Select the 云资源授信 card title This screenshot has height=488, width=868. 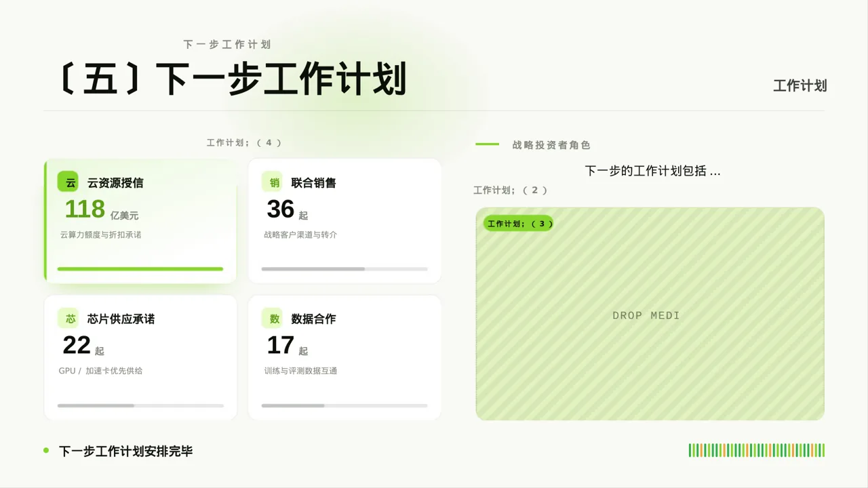tap(115, 183)
